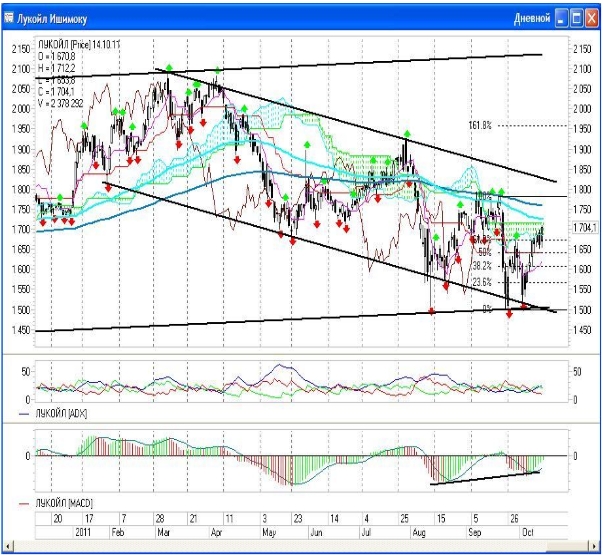Screen dimensions: 604x555
Task: Click the '38.2%' Fibonacci level label
Action: [x=482, y=266]
